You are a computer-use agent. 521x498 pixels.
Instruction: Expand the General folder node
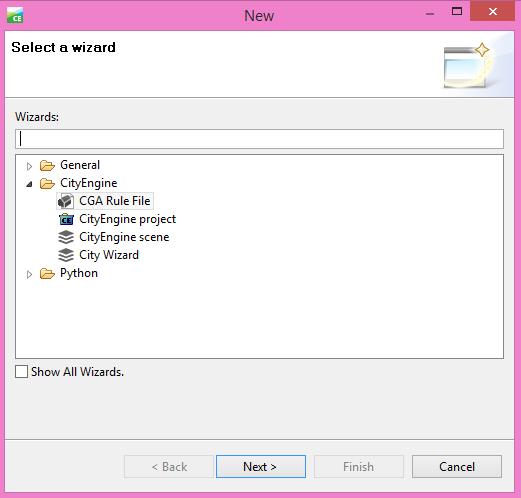click(29, 166)
